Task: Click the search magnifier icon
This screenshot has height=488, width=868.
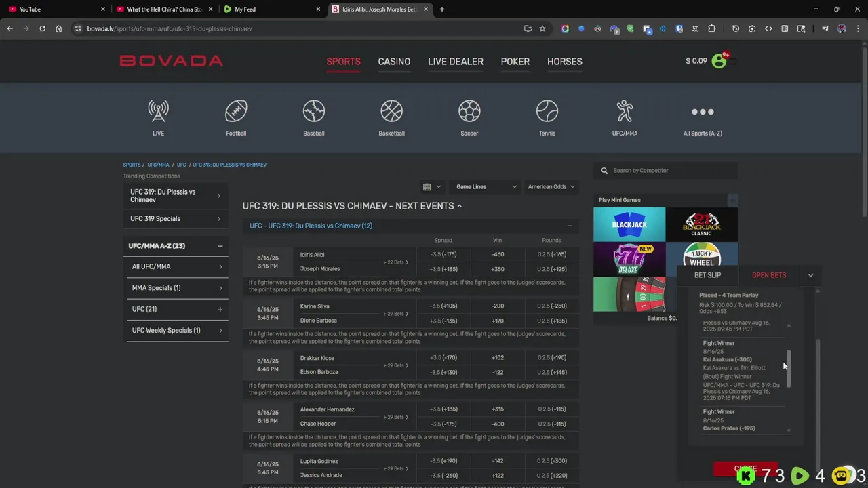Action: tap(604, 171)
